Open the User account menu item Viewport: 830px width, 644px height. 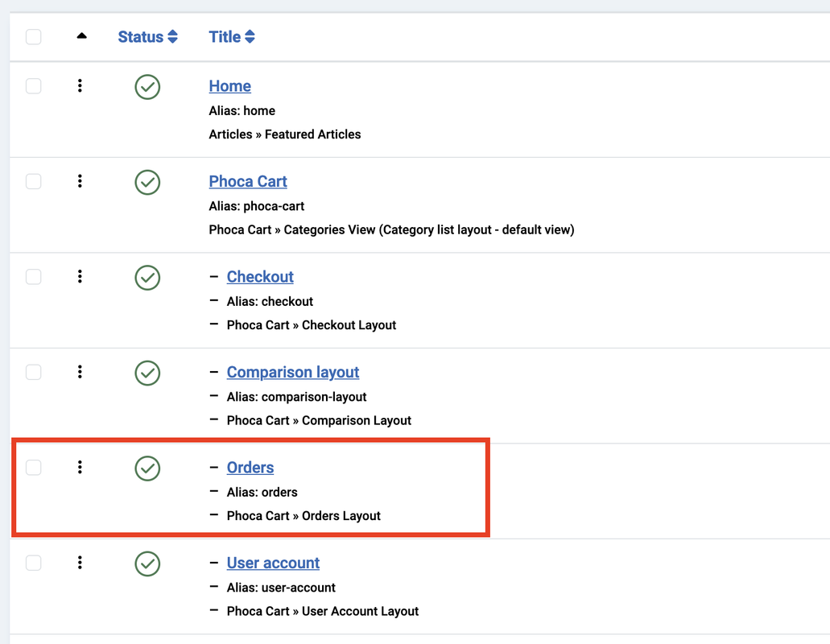pyautogui.click(x=273, y=563)
